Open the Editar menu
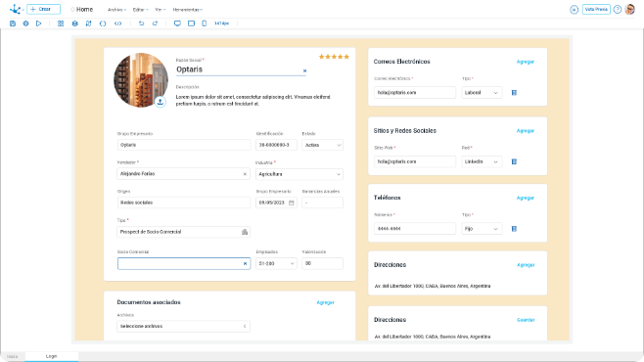644x362 pixels. 141,10
